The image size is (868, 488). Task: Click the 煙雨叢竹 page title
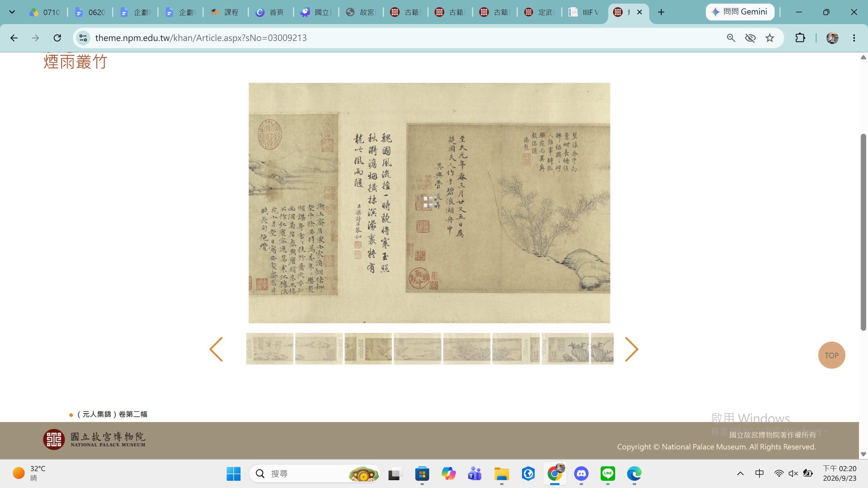(75, 62)
